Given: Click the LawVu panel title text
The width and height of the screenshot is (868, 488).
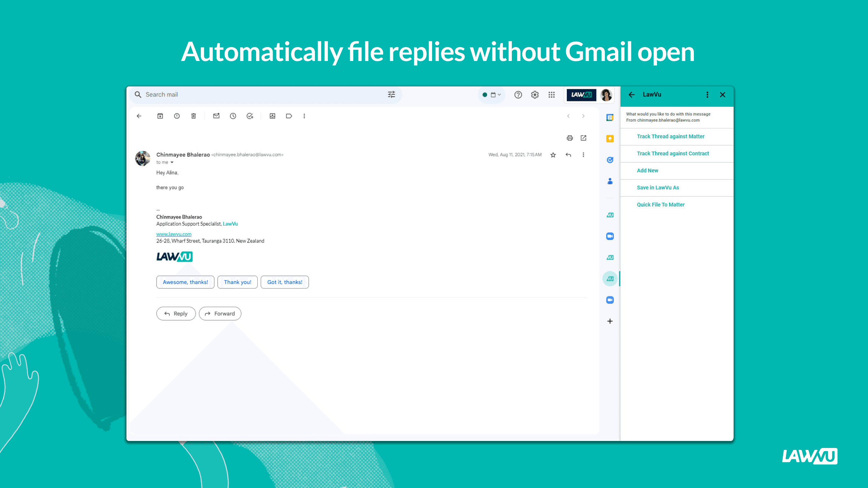Looking at the screenshot, I should tap(652, 95).
